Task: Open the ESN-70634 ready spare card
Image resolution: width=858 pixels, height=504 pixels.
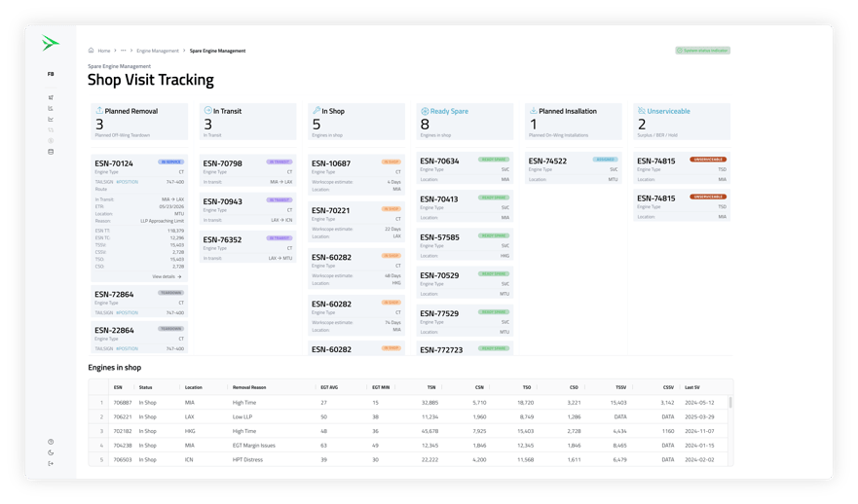Action: coord(465,168)
